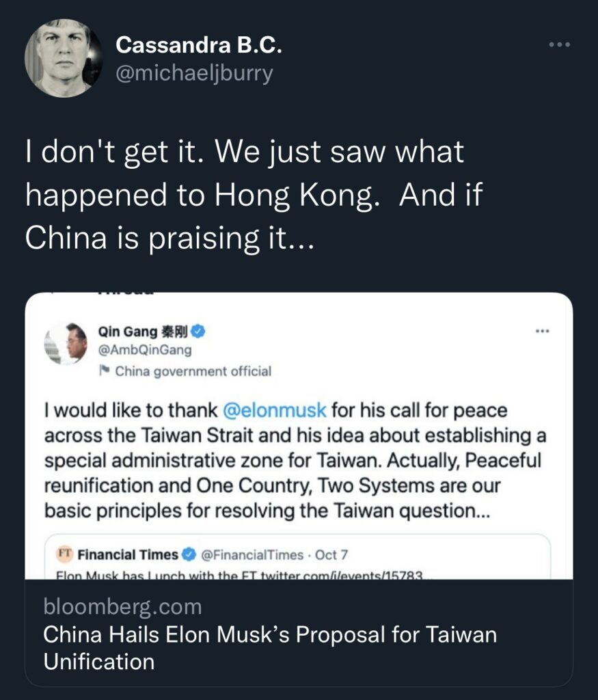Open the tweet's three-dot more menu
The image size is (598, 700).
560,45
